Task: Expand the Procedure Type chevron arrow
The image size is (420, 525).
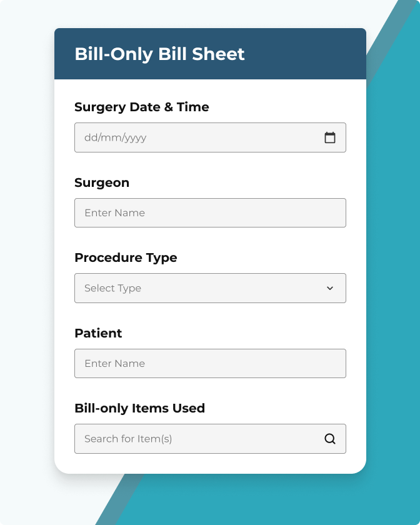Action: tap(330, 288)
